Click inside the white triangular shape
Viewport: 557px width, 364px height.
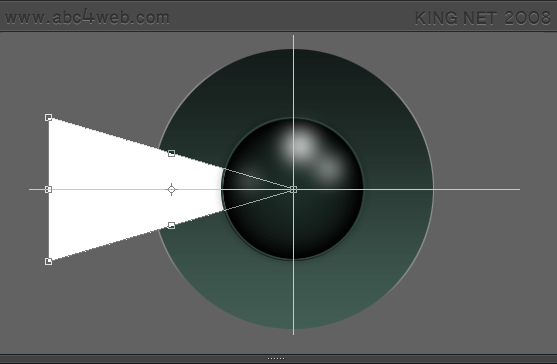(x=107, y=189)
